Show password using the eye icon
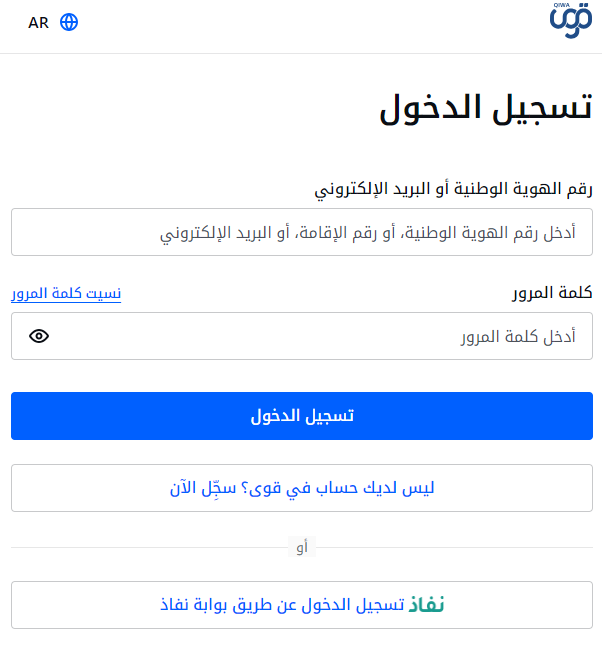This screenshot has height=657, width=602. [x=39, y=336]
